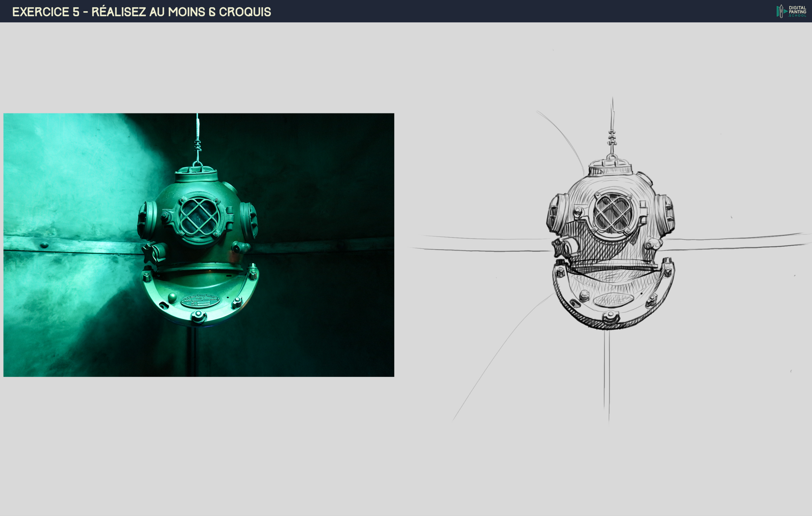
Task: Click the Digital Painting School stylus logo icon
Action: click(781, 11)
